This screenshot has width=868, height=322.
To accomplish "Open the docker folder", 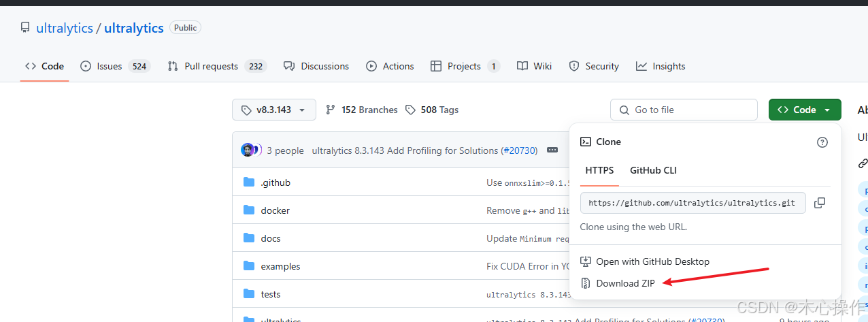I will (275, 210).
